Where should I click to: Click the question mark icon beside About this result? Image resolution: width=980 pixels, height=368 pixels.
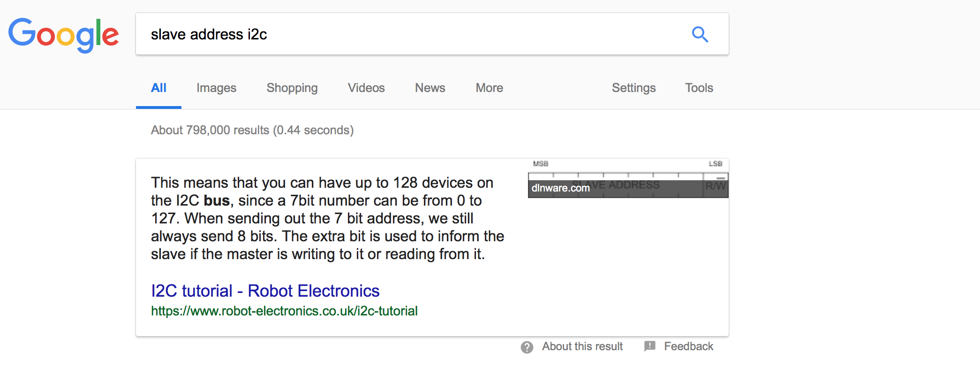(x=527, y=347)
